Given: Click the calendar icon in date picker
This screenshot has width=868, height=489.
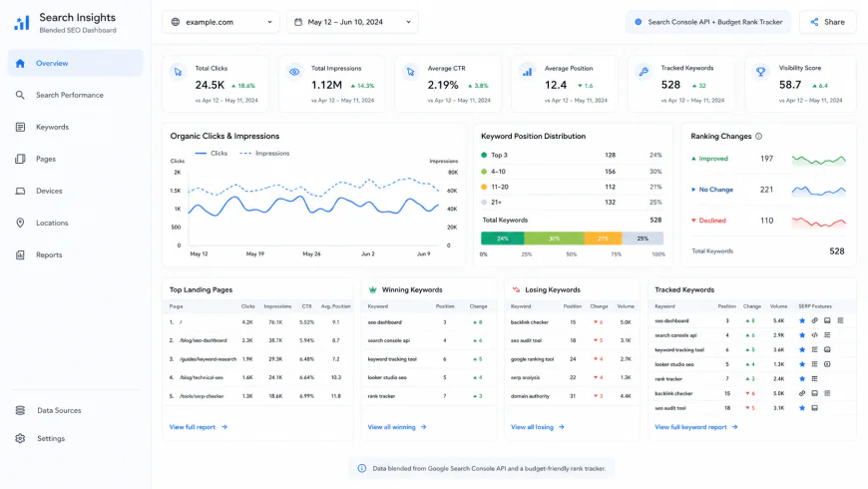Looking at the screenshot, I should tap(298, 22).
